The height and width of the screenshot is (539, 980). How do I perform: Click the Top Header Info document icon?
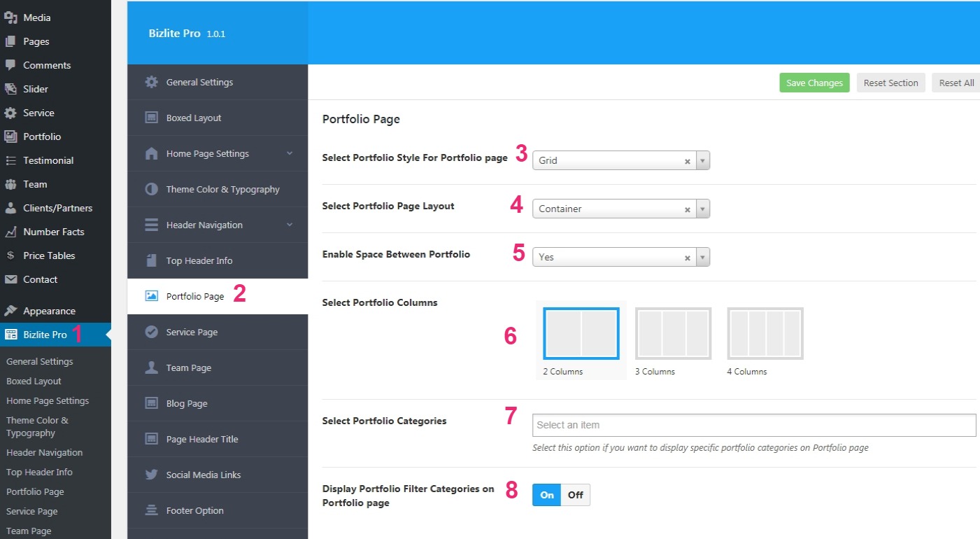pyautogui.click(x=151, y=260)
